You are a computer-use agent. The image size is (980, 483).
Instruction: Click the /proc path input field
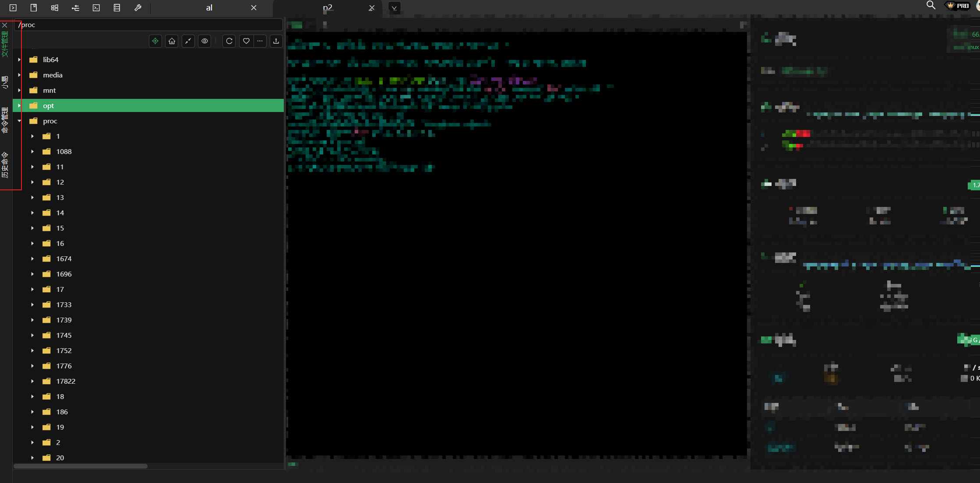[x=149, y=25]
